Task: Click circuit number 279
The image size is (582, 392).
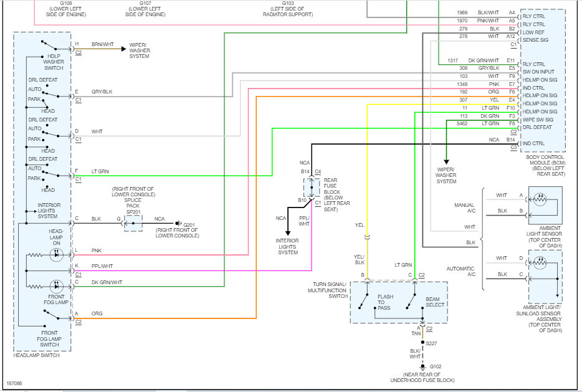Action: click(x=463, y=29)
